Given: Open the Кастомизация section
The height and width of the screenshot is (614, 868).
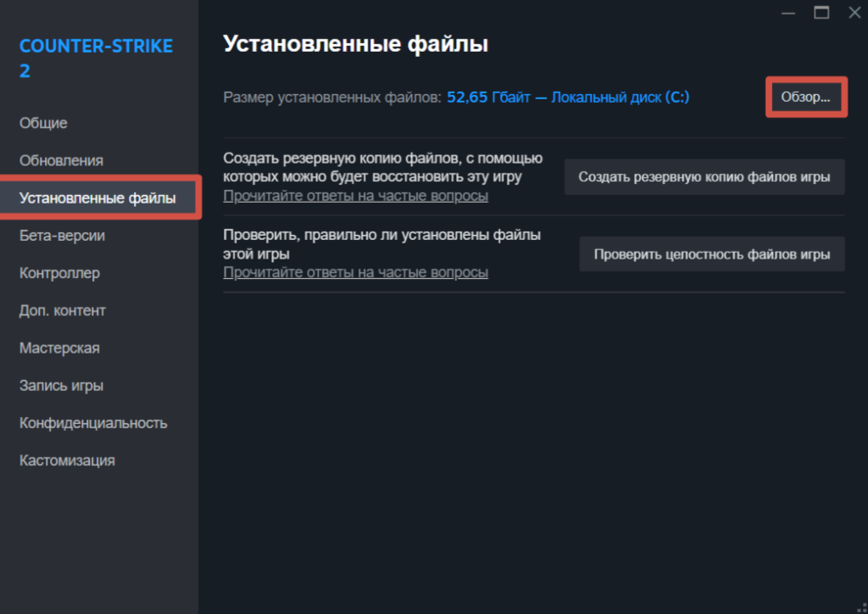Looking at the screenshot, I should [x=67, y=460].
